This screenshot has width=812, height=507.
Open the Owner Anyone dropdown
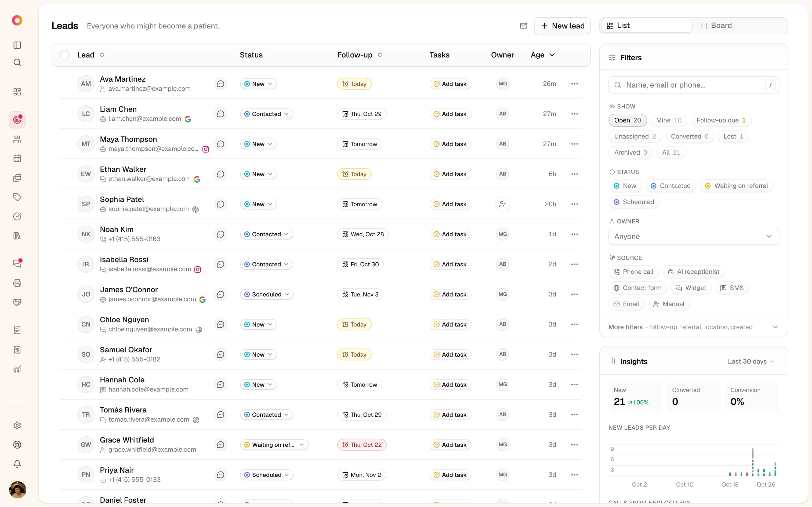pyautogui.click(x=693, y=236)
